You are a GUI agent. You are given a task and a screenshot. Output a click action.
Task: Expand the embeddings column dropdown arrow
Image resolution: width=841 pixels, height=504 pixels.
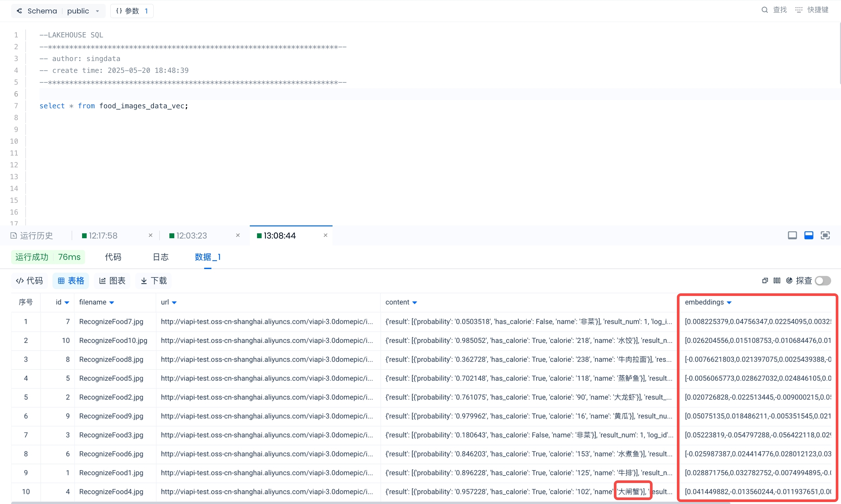[x=729, y=303]
